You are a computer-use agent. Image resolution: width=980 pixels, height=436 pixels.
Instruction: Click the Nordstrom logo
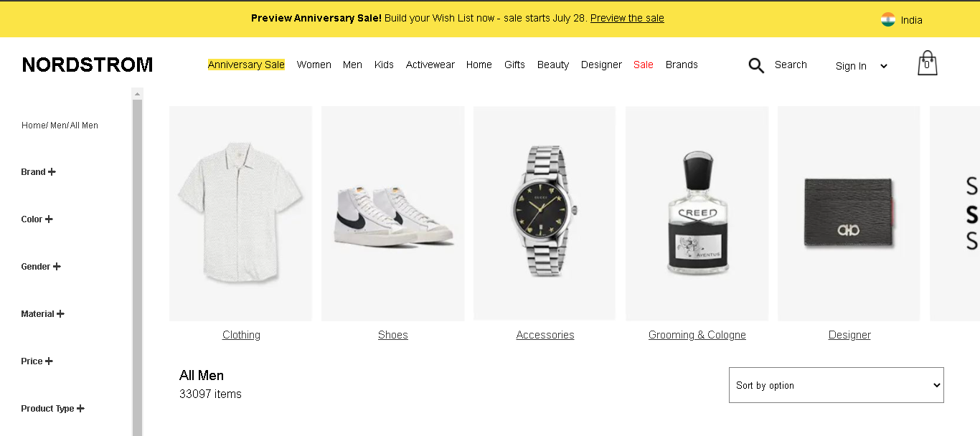coord(88,65)
